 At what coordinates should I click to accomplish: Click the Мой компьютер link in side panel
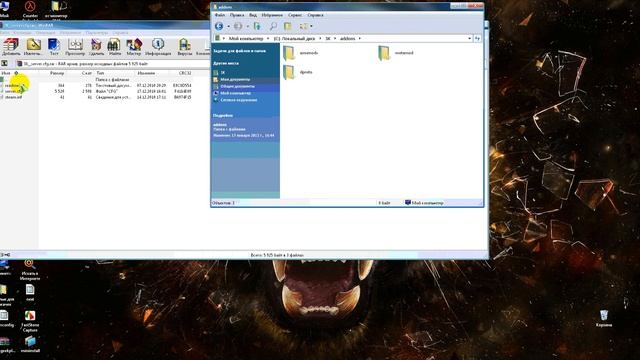[236, 93]
